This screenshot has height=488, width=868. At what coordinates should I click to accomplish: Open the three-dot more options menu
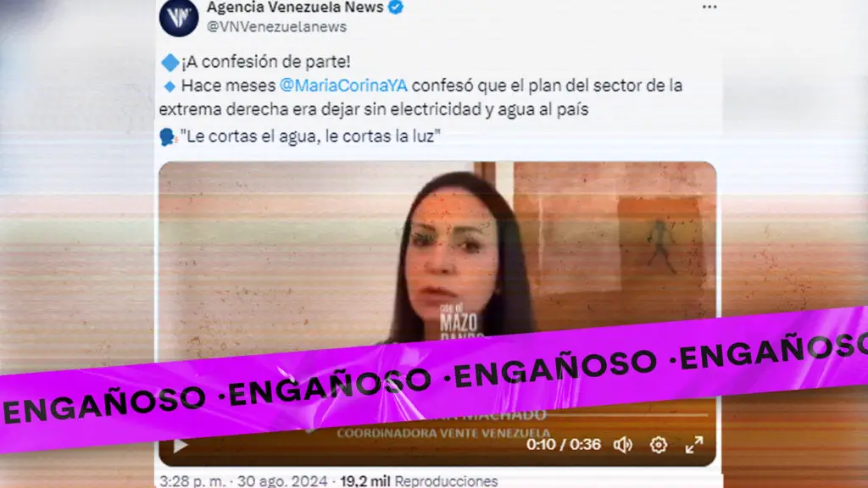(x=709, y=7)
